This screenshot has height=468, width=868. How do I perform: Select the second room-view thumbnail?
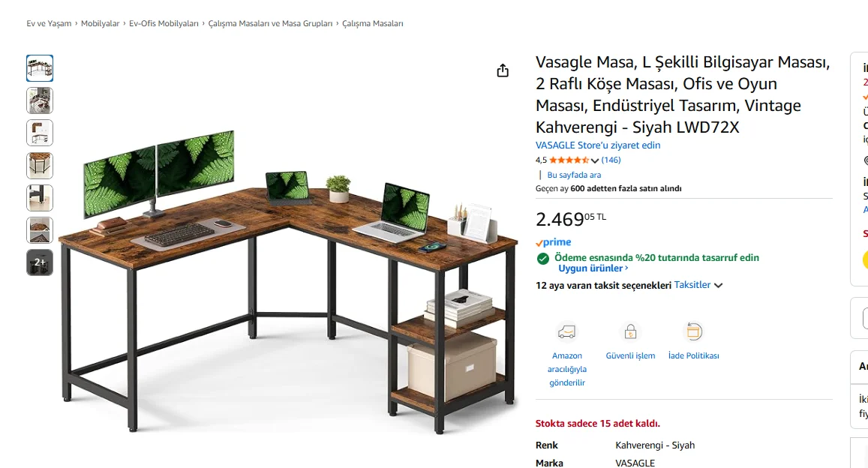click(x=40, y=100)
